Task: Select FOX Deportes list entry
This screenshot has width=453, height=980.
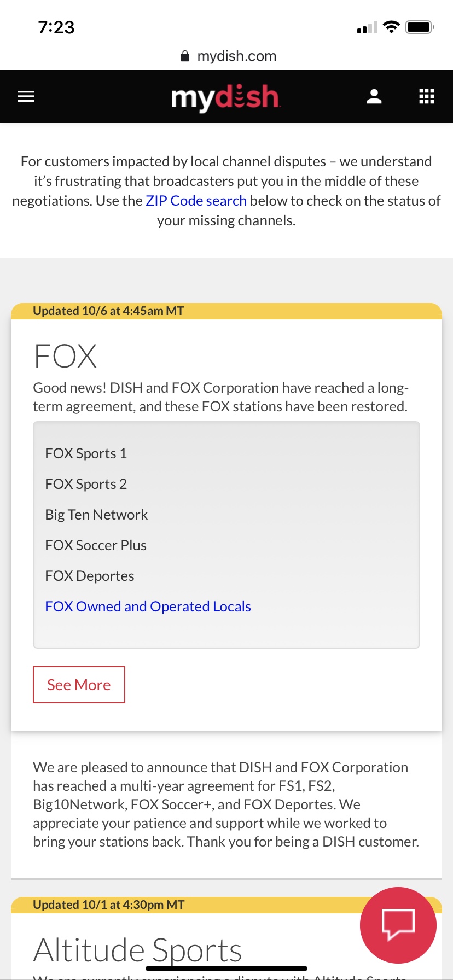Action: (90, 576)
